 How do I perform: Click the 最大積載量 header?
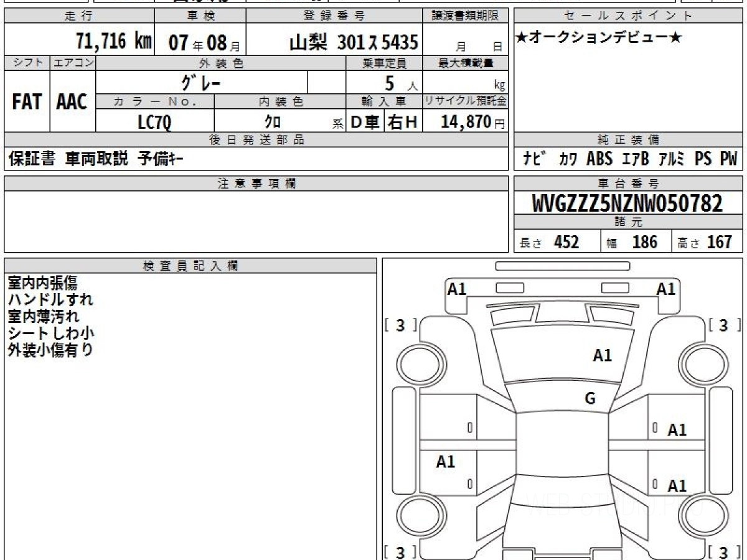(466, 63)
